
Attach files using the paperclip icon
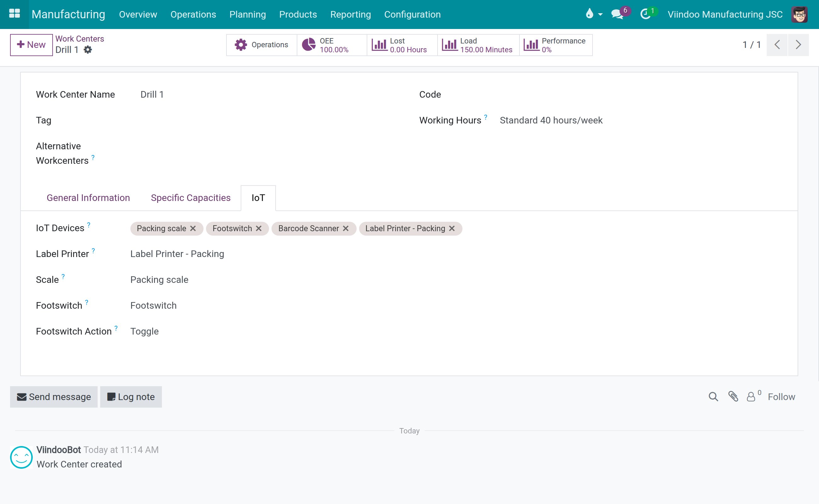click(x=733, y=396)
